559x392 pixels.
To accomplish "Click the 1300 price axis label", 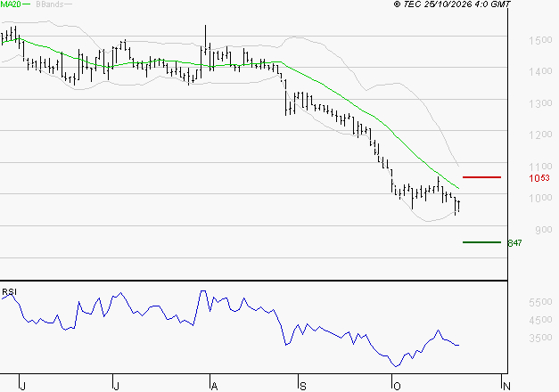I will 541,103.
